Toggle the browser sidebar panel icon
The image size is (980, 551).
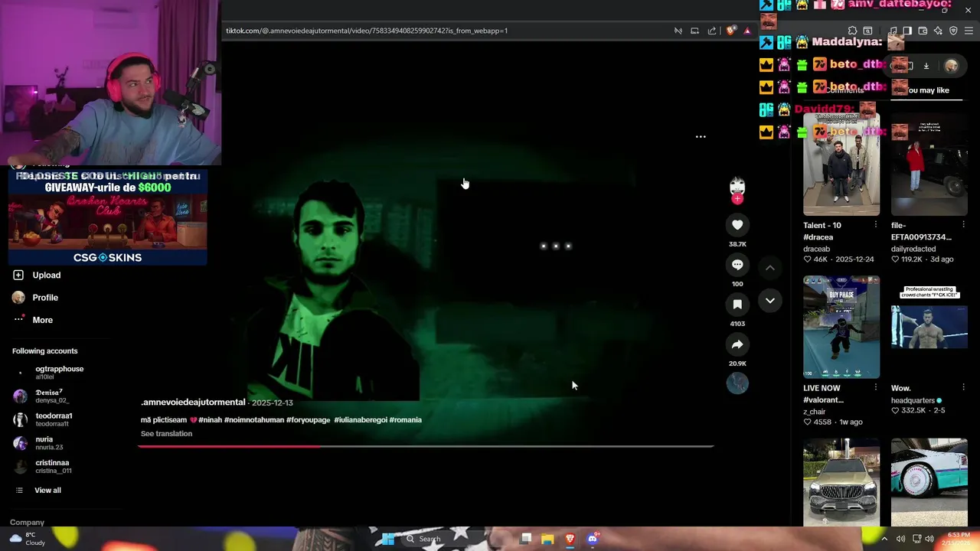click(907, 31)
